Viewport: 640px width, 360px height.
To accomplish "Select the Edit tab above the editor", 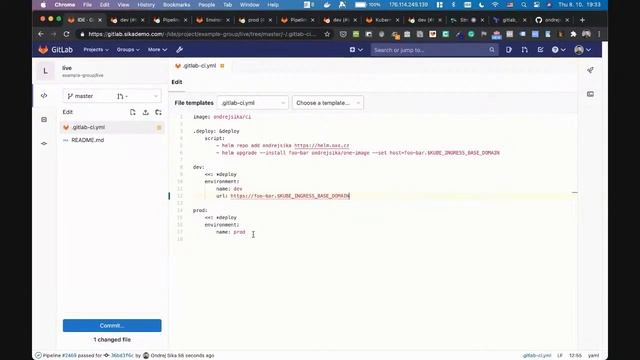I will pos(177,82).
